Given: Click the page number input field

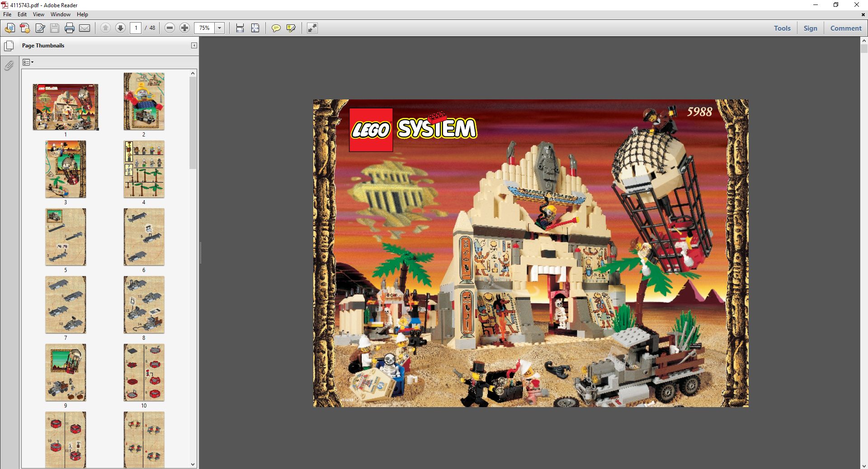Looking at the screenshot, I should 136,28.
